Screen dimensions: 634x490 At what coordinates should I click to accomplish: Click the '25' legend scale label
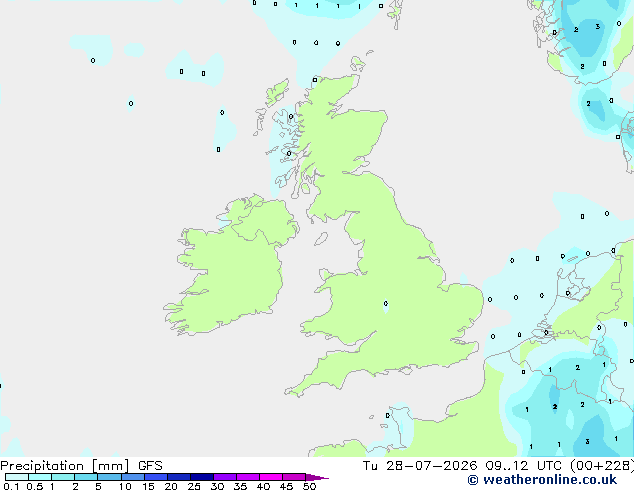click(x=194, y=486)
